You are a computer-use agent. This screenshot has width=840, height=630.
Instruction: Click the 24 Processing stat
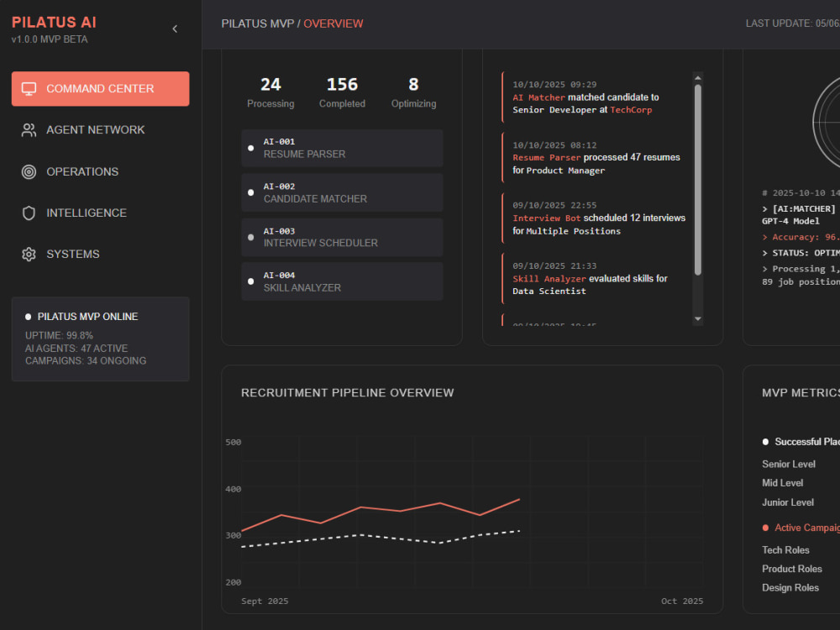point(270,92)
